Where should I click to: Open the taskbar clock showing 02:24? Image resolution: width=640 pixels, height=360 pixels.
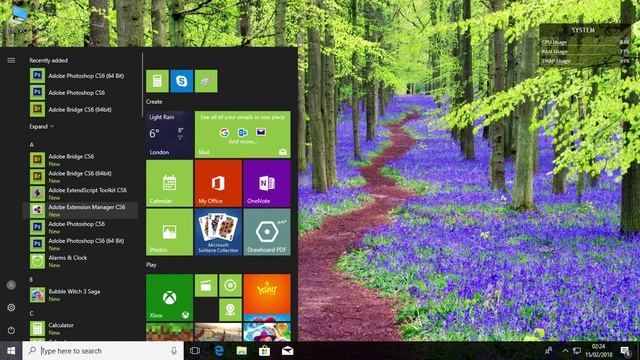coord(599,351)
